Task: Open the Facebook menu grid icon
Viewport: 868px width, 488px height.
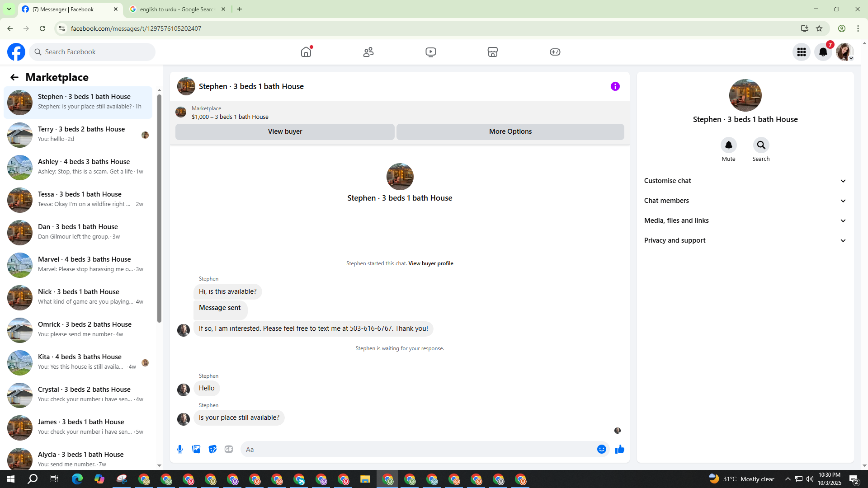Action: (802, 52)
